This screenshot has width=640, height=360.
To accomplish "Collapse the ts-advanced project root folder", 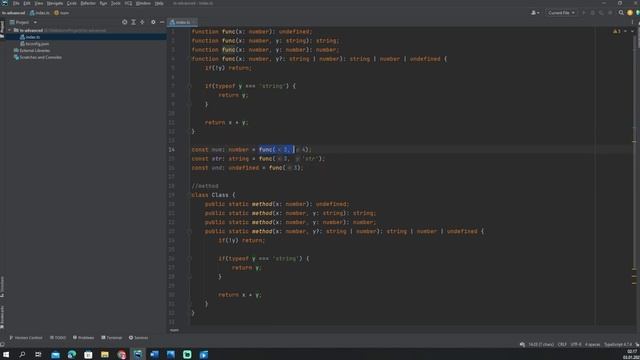I will tap(9, 30).
